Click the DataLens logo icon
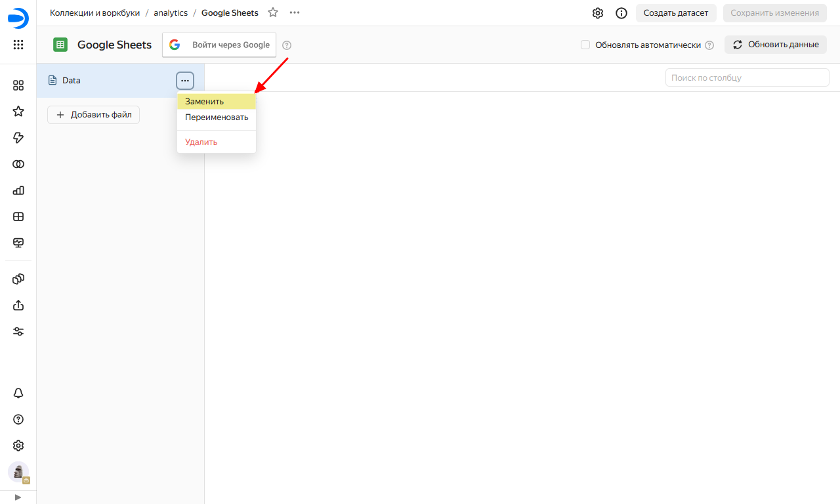 click(x=18, y=18)
